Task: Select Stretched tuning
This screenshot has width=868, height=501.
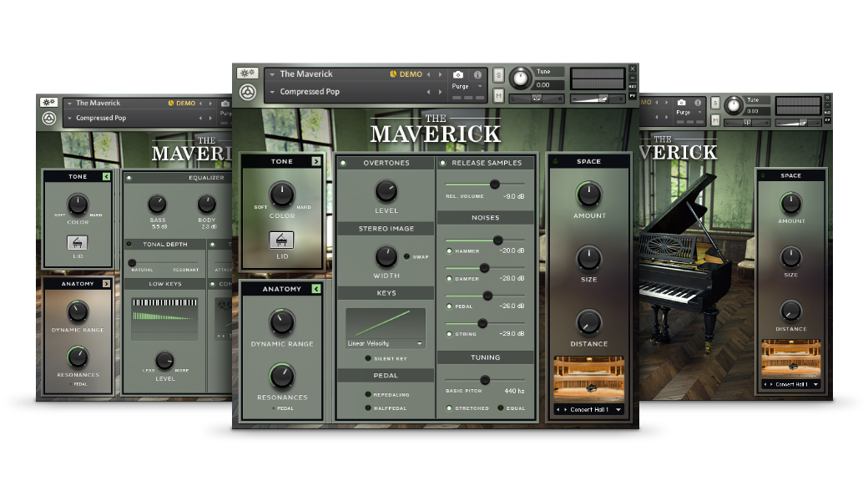Action: click(449, 408)
